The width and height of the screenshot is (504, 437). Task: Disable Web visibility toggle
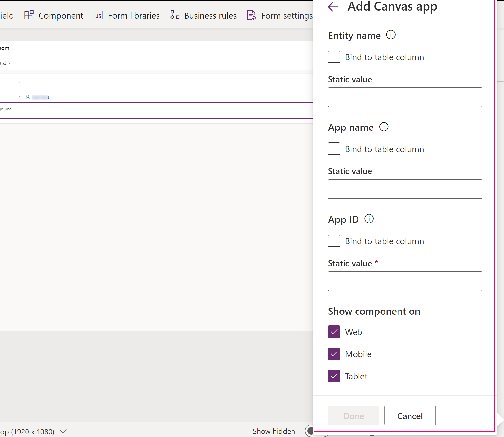[x=333, y=331]
